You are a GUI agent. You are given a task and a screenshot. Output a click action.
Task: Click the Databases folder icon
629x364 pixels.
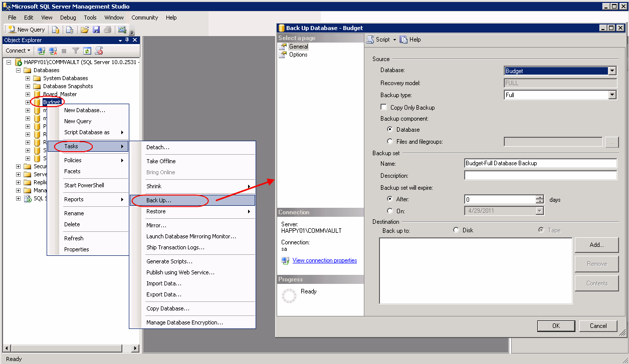click(29, 70)
